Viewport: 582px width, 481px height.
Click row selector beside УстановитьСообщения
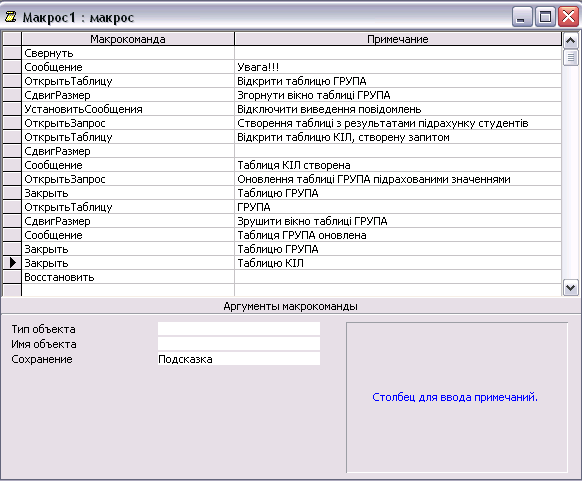point(12,109)
